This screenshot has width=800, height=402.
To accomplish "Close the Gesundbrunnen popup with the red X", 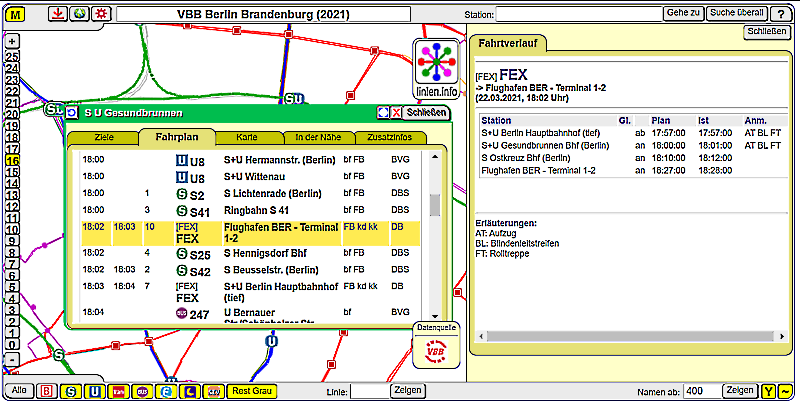I will [x=396, y=113].
